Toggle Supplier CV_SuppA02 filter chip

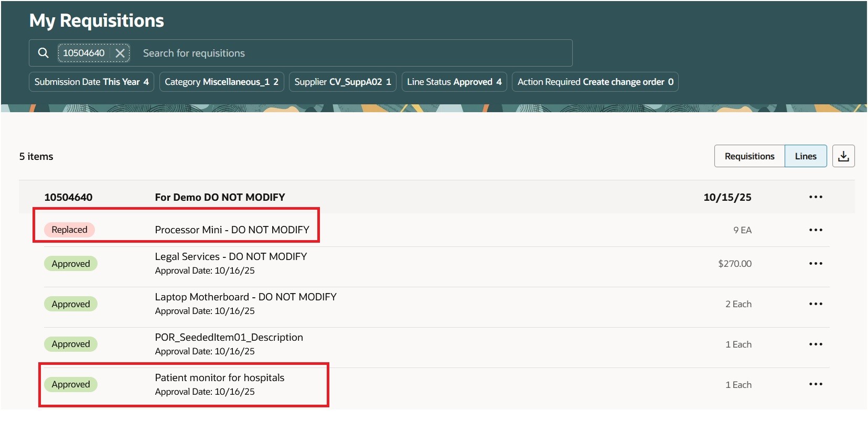pyautogui.click(x=342, y=82)
